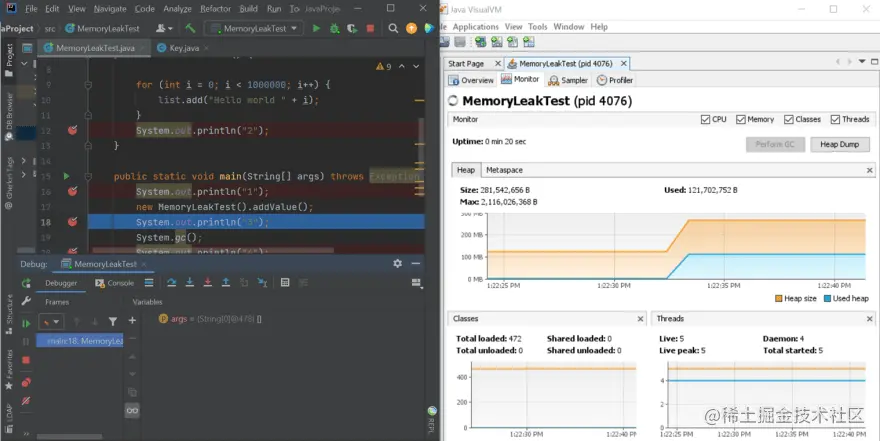Select main:18 MemoryLeakTest stack frame

pos(80,341)
